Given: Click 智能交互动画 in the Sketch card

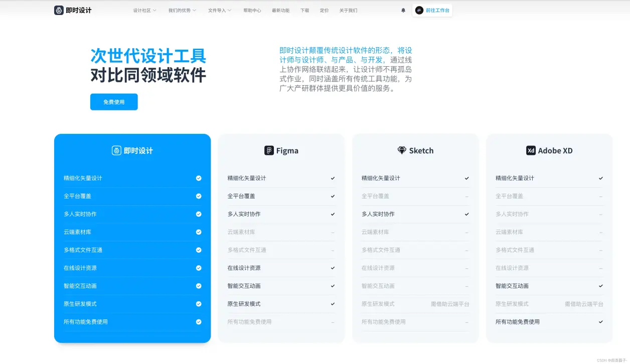Looking at the screenshot, I should [378, 286].
